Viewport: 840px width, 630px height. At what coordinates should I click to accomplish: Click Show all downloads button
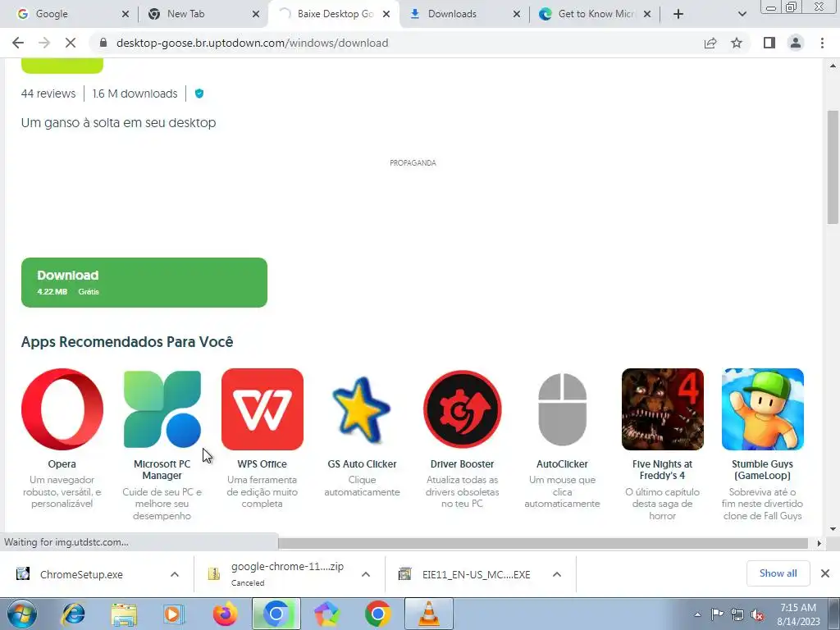pos(778,573)
